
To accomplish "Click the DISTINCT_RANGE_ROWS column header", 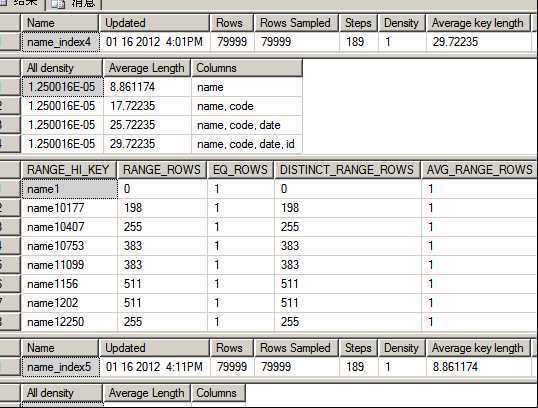I will click(347, 170).
